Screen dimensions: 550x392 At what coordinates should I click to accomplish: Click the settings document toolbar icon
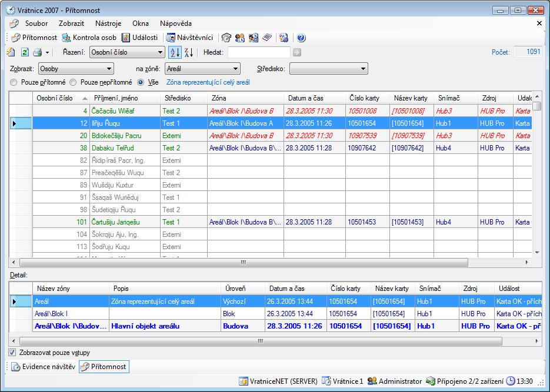[284, 38]
